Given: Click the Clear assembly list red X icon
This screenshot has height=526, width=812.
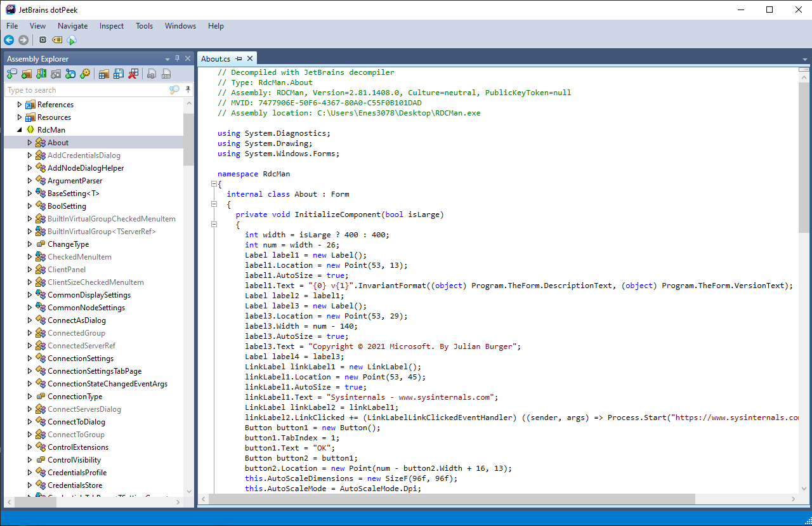Looking at the screenshot, I should click(133, 74).
